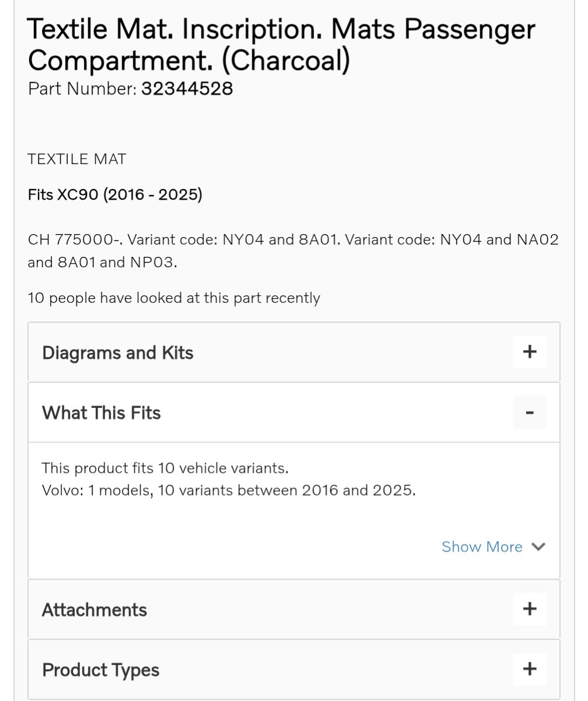The height and width of the screenshot is (701, 588).
Task: Select the Product Types accordion heading
Action: pos(100,670)
